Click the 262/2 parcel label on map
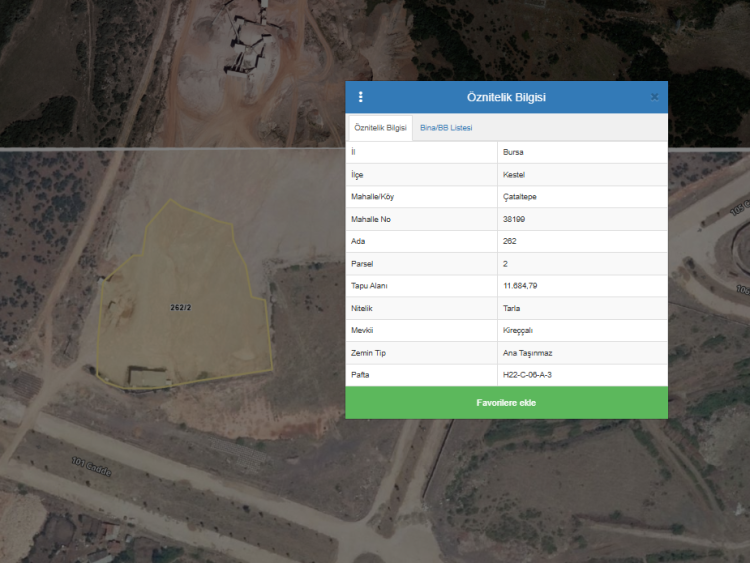Image resolution: width=750 pixels, height=563 pixels. point(180,307)
